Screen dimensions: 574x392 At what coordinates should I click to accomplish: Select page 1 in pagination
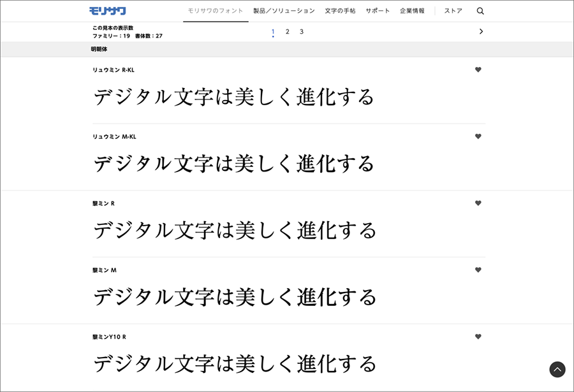pyautogui.click(x=273, y=32)
